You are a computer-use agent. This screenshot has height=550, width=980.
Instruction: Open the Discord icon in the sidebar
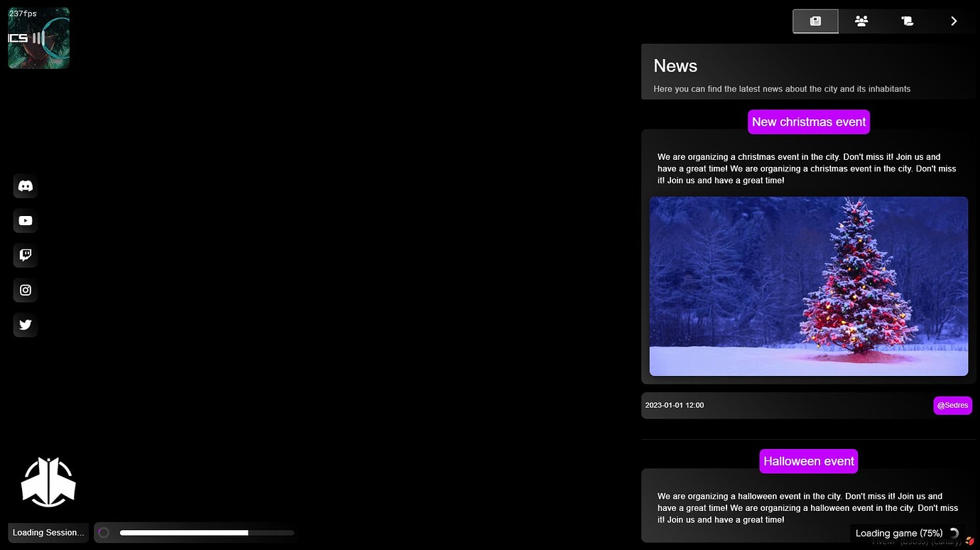[25, 185]
